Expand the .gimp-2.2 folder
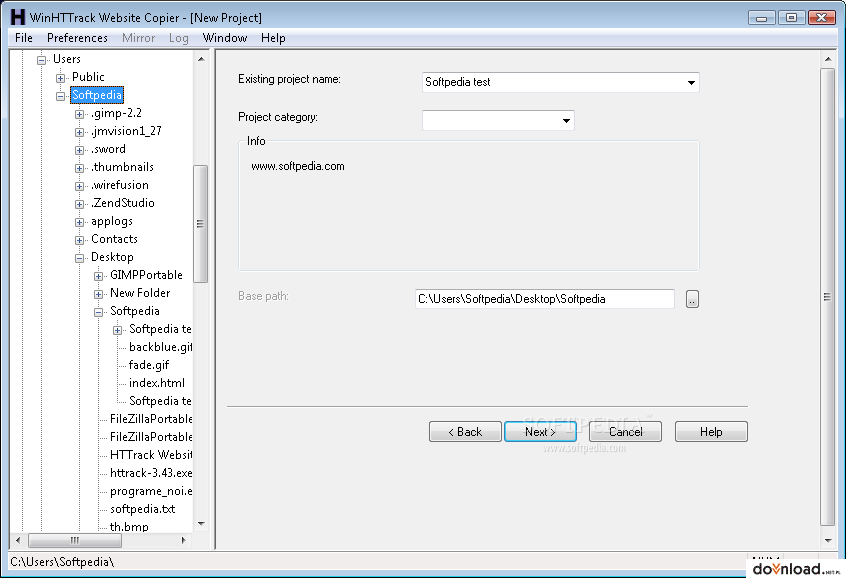This screenshot has height=578, width=846. click(x=79, y=114)
